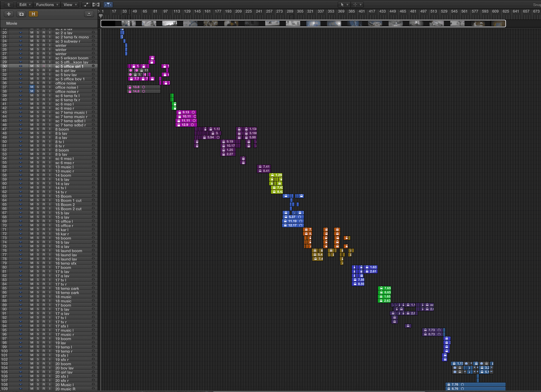Select the 19 temp l track

click(49, 347)
